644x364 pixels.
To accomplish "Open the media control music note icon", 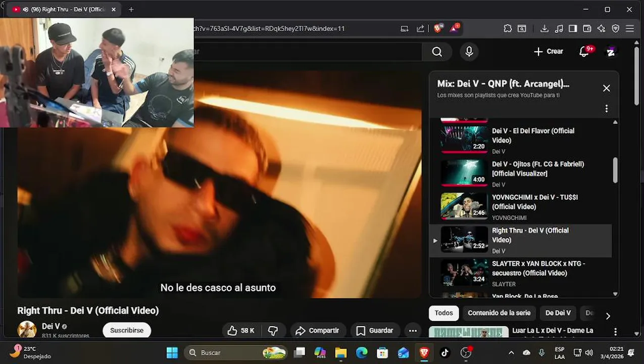I will [x=559, y=29].
